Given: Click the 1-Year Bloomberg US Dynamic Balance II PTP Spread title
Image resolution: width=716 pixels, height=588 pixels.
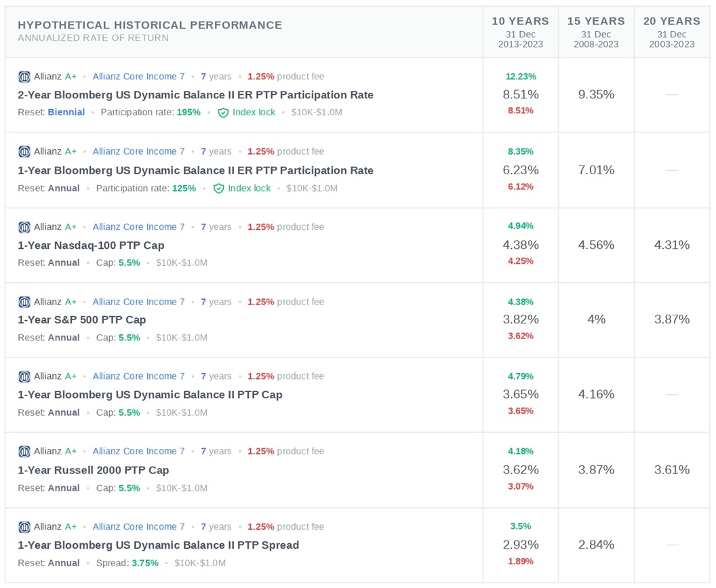Looking at the screenshot, I should pos(158,545).
